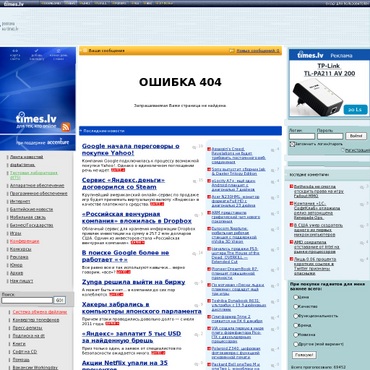
Task: Open 'Конкурсы' in the left menu
Action: (x=20, y=249)
